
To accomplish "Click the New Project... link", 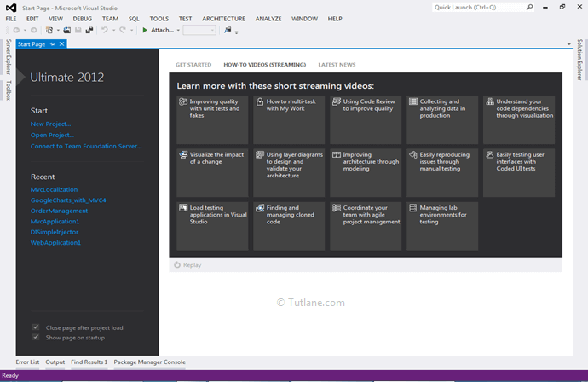I will coord(50,124).
